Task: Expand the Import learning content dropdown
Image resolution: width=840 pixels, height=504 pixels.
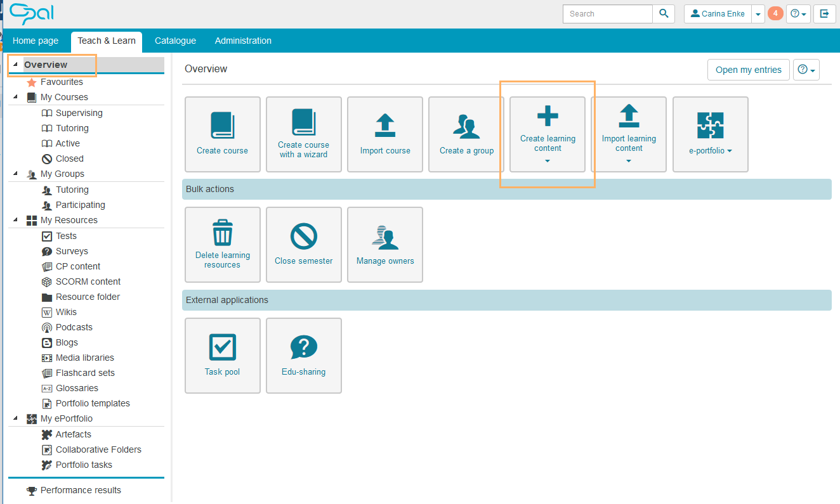Action: [629, 161]
